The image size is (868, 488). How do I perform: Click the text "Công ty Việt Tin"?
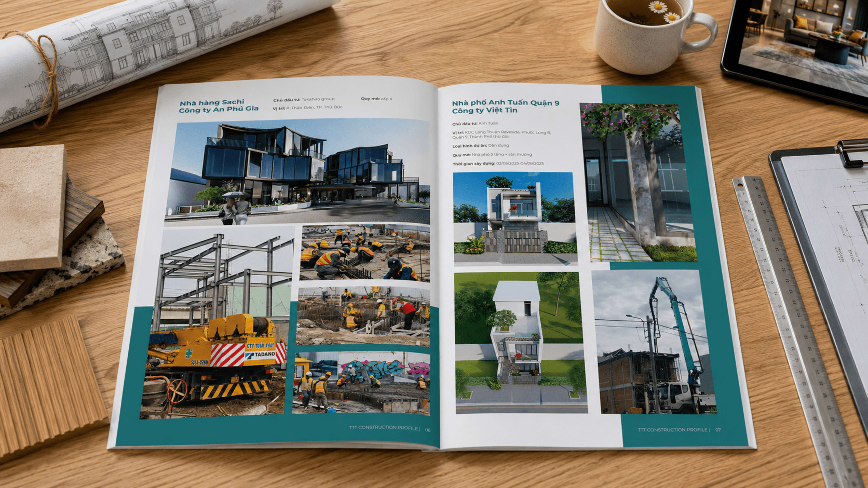pos(485,111)
